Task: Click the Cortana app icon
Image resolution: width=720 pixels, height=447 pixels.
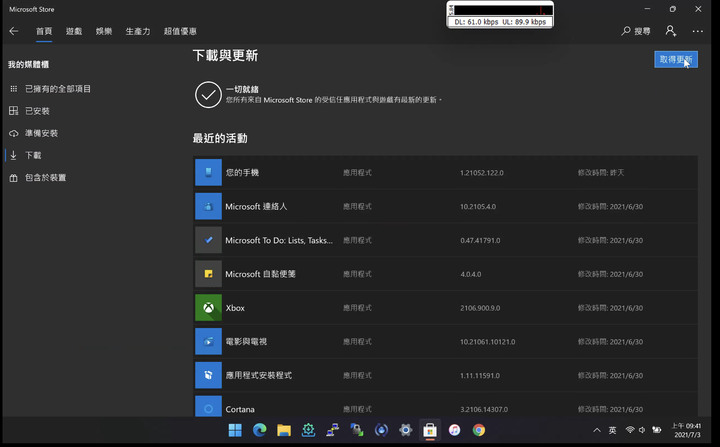Action: click(x=208, y=407)
